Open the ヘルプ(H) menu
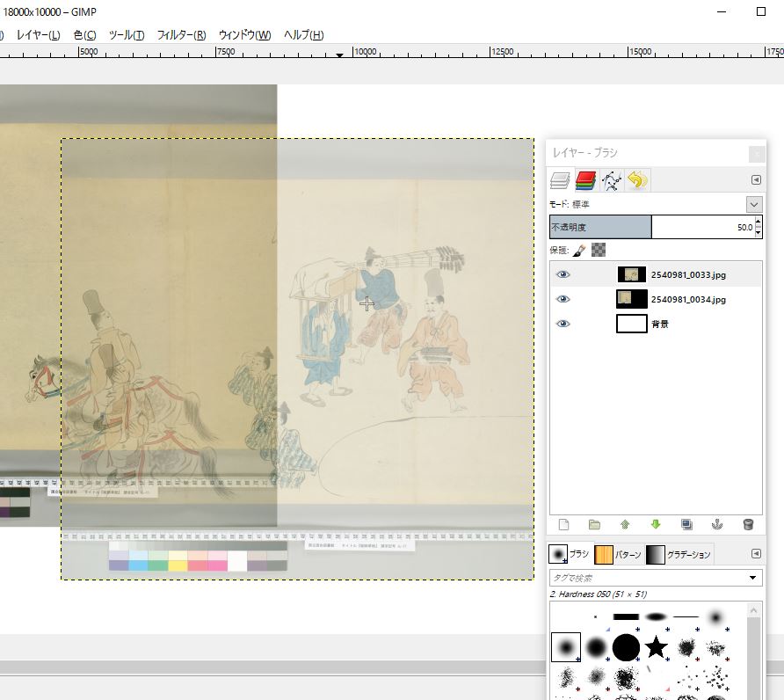Viewport: 784px width, 700px height. [304, 35]
